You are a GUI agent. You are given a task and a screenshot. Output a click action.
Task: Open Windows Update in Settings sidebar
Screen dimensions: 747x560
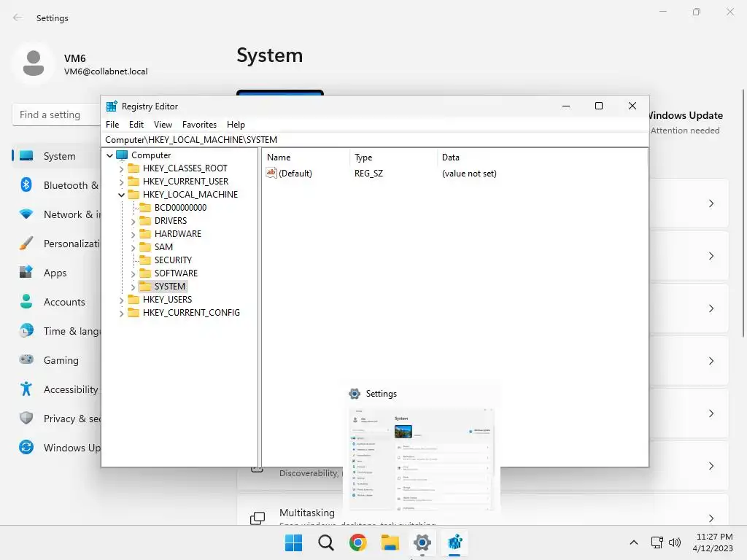pos(56,448)
